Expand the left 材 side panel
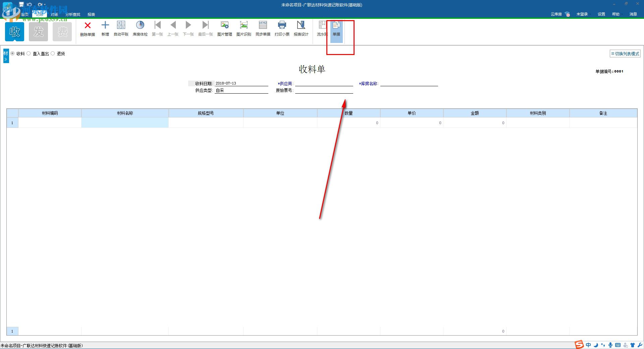 point(5,56)
